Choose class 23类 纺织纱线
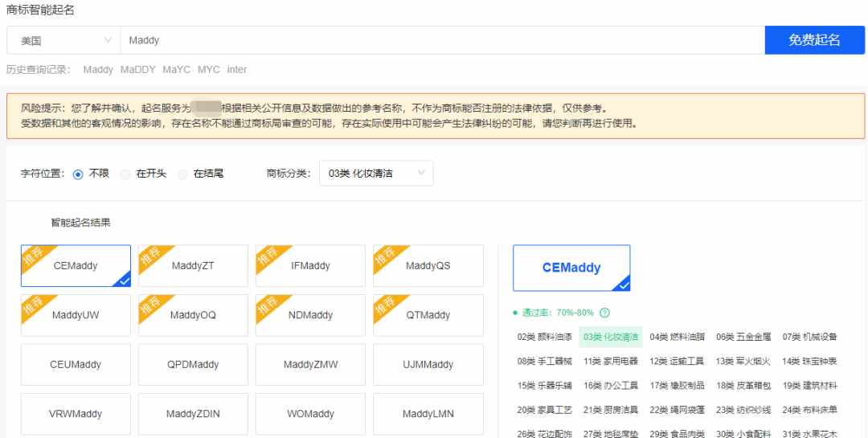 coord(743,410)
